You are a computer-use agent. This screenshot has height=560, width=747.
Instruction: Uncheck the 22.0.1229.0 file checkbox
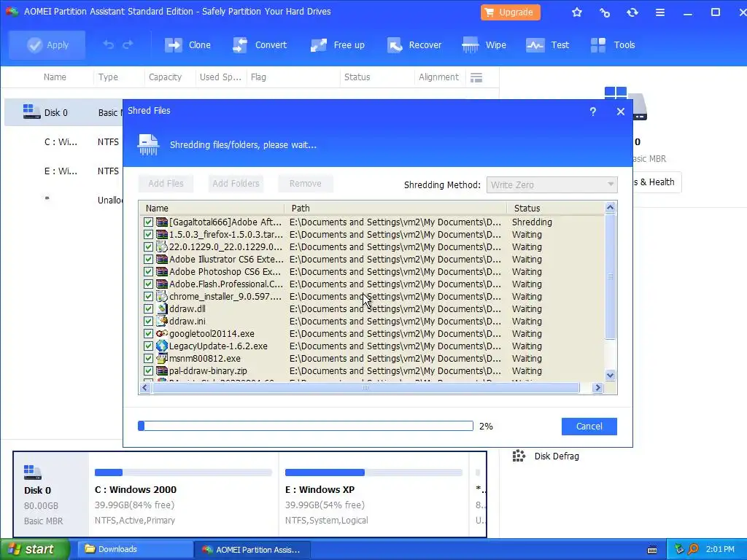(148, 246)
